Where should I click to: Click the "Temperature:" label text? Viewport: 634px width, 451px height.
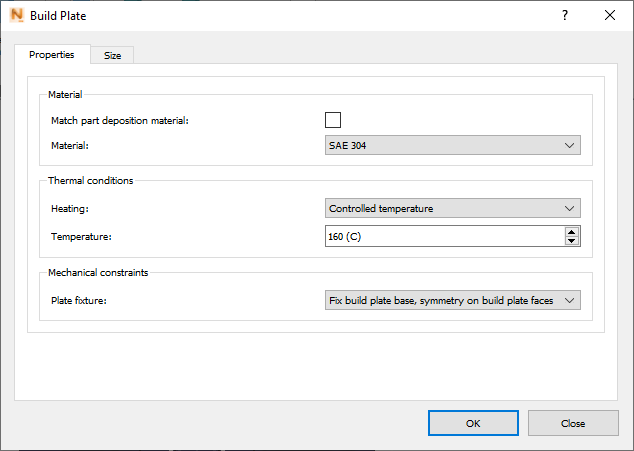tap(81, 236)
